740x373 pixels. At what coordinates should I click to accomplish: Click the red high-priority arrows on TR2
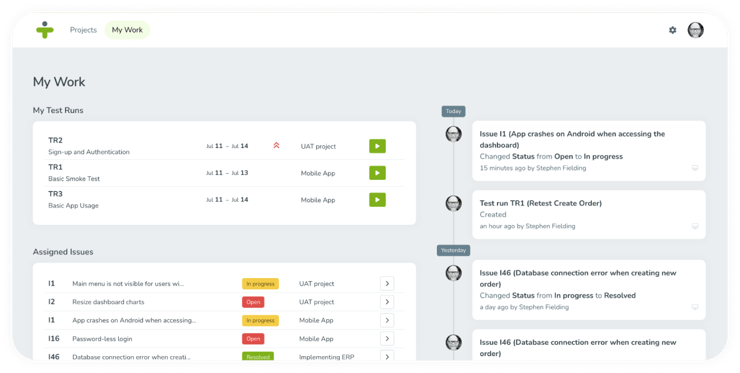(x=276, y=145)
